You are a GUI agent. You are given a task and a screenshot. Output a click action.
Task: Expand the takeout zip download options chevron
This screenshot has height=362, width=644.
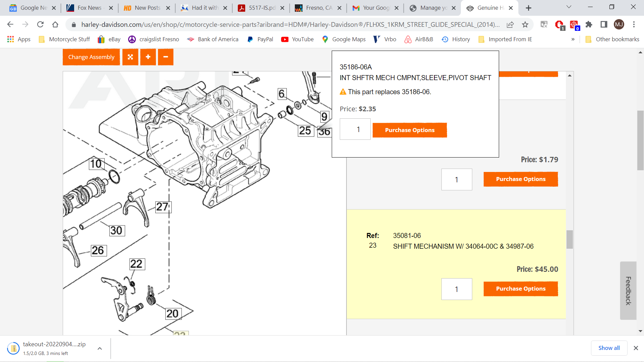(100, 349)
